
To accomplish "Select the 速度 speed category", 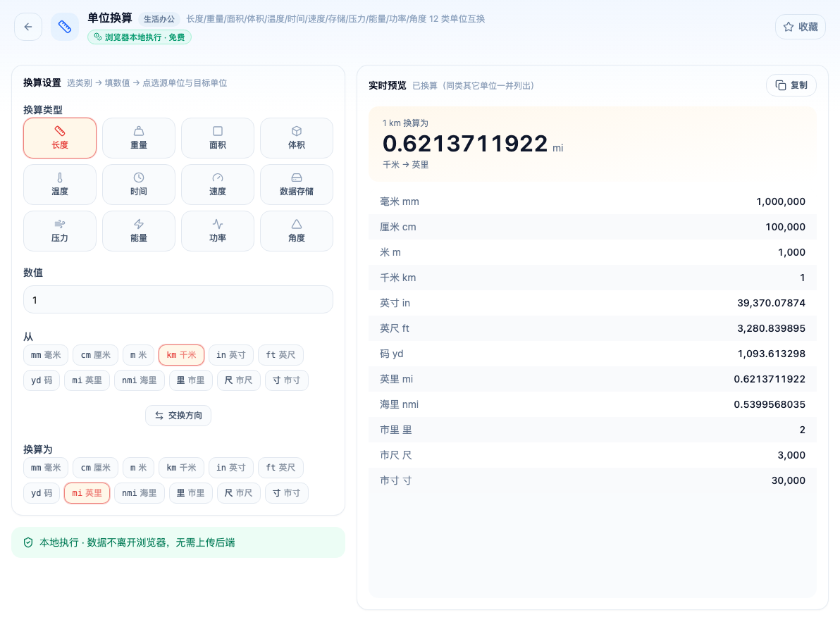I will 218,185.
